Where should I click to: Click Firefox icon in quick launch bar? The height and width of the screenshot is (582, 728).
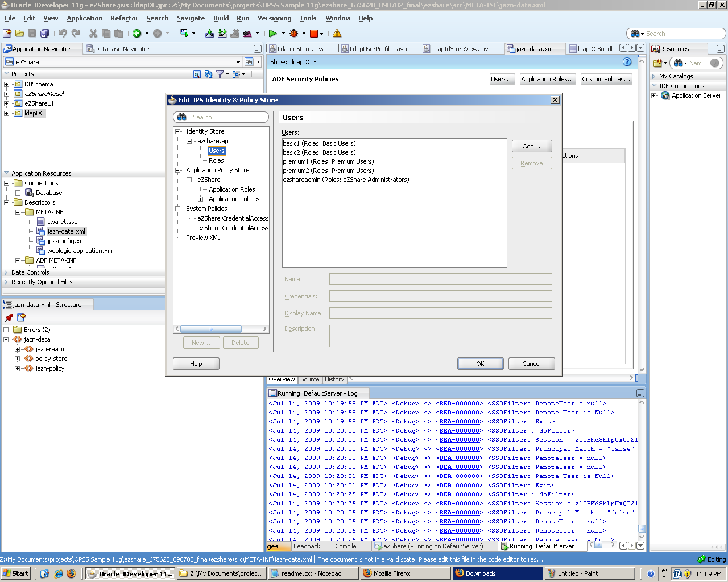click(71, 573)
